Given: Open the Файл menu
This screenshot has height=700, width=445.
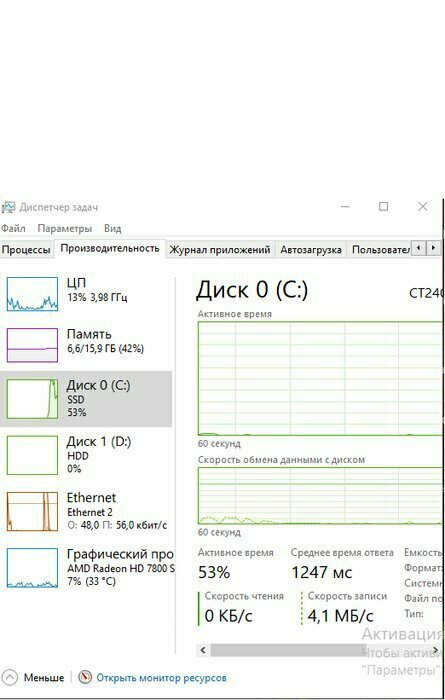Looking at the screenshot, I should [x=13, y=229].
